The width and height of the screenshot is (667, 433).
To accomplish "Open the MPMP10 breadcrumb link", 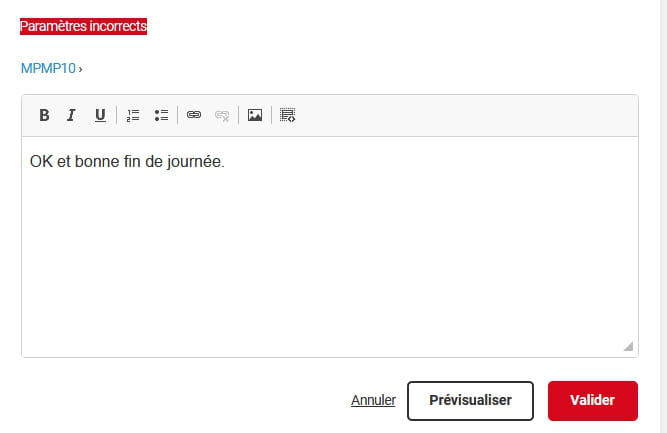I will pos(48,68).
